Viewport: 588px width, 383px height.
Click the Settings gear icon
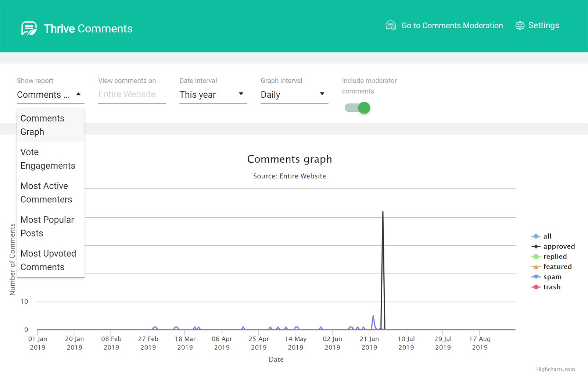[x=520, y=25]
